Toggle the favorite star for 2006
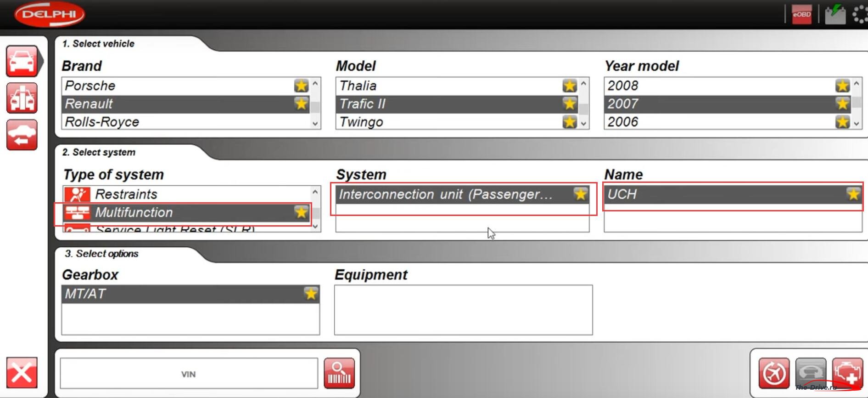The height and width of the screenshot is (398, 868). 842,122
